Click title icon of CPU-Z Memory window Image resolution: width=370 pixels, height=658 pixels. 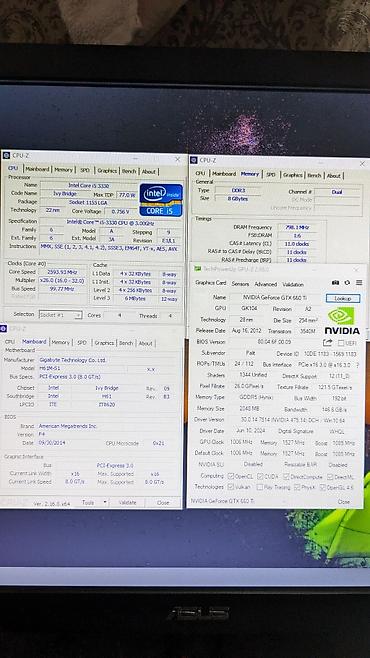[x=194, y=160]
